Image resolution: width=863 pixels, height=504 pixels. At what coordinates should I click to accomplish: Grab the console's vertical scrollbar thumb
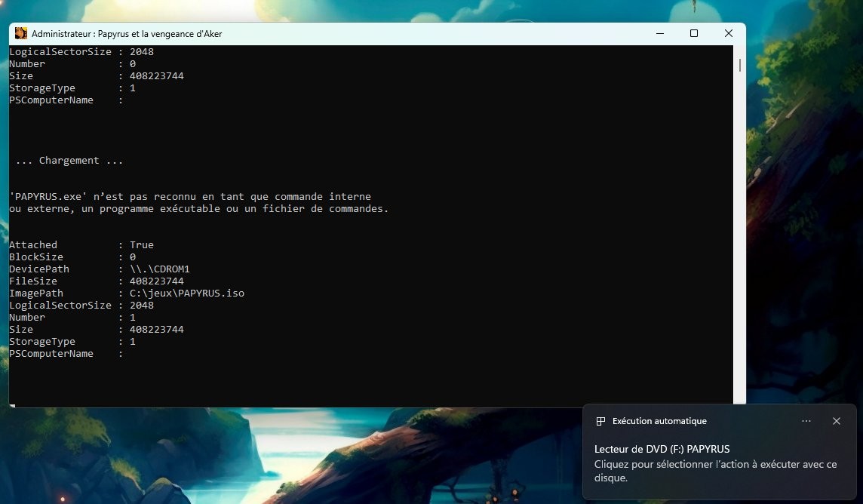[x=740, y=65]
